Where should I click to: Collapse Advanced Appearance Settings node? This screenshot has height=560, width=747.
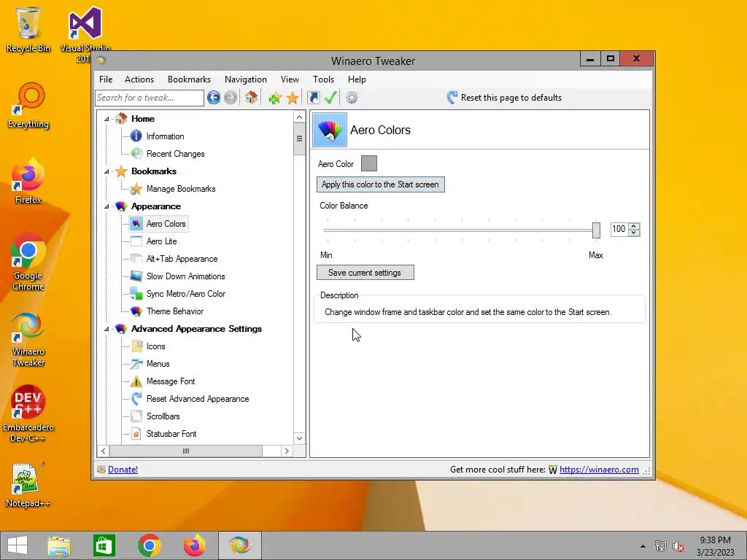point(107,329)
